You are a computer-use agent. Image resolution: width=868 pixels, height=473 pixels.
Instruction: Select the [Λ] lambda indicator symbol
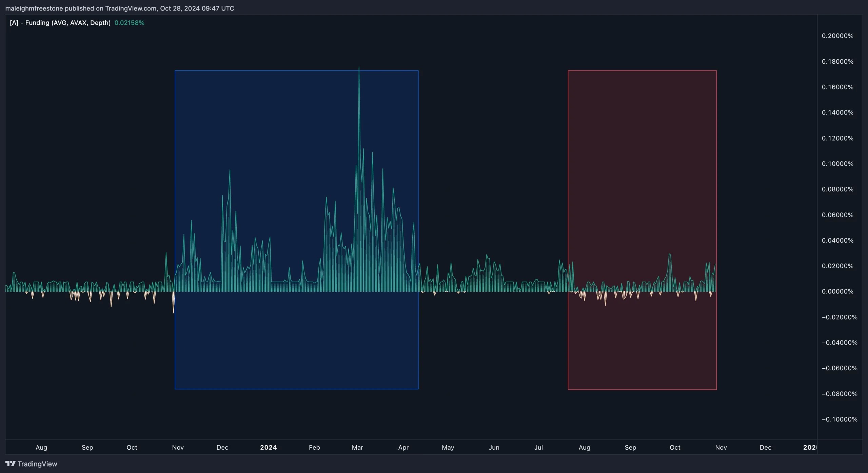coord(14,23)
